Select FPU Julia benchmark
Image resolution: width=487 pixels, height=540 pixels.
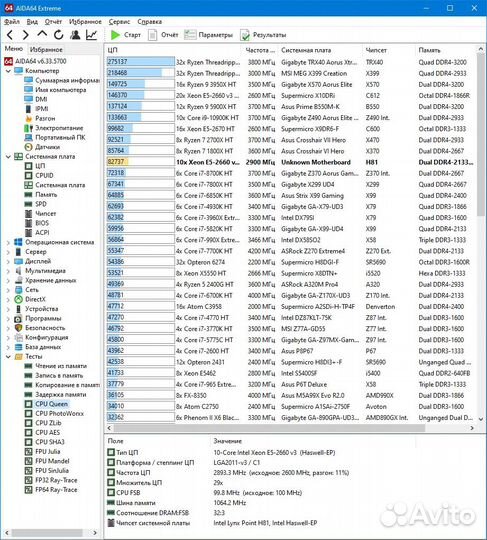pyautogui.click(x=43, y=451)
